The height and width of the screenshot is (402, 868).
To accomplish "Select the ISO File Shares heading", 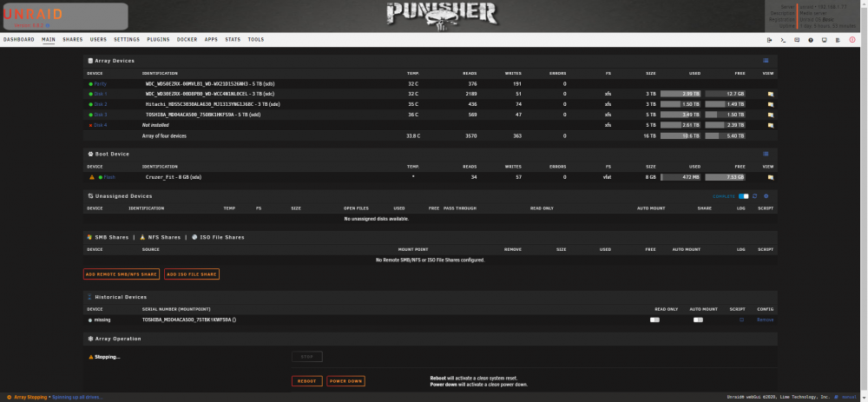I will (x=222, y=238).
